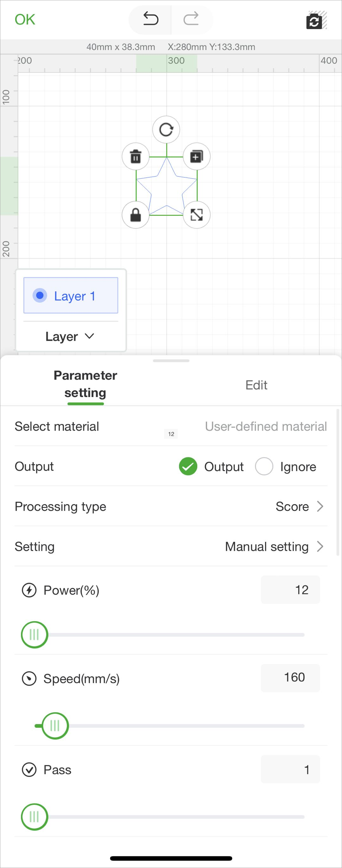Lock the selected star shape
Screen dimensions: 342x868
click(136, 215)
